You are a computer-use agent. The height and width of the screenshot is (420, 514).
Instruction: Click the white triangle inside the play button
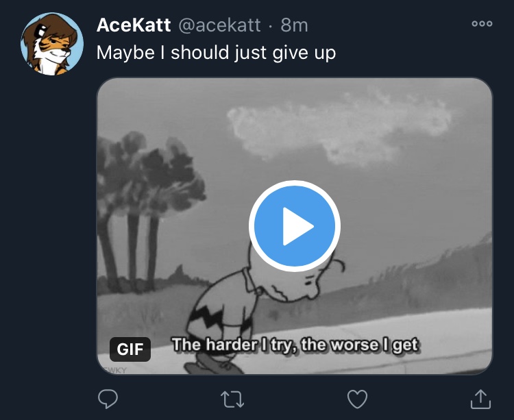coord(298,226)
